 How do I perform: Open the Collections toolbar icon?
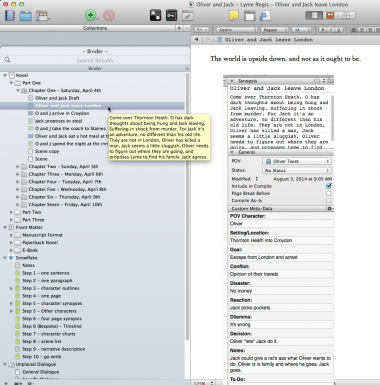[x=26, y=15]
